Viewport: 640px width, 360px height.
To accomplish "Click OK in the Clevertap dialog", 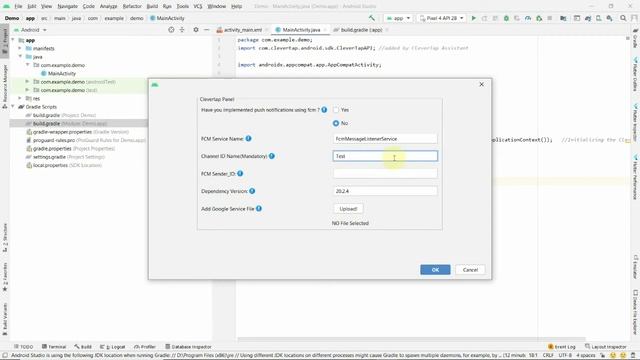I will coord(435,270).
